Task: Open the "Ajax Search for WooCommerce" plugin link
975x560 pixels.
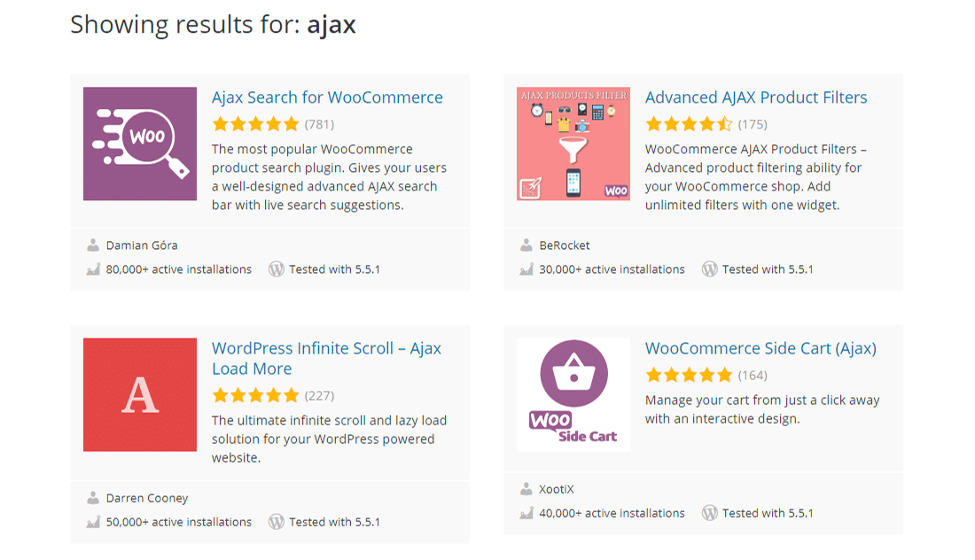Action: pyautogui.click(x=325, y=97)
